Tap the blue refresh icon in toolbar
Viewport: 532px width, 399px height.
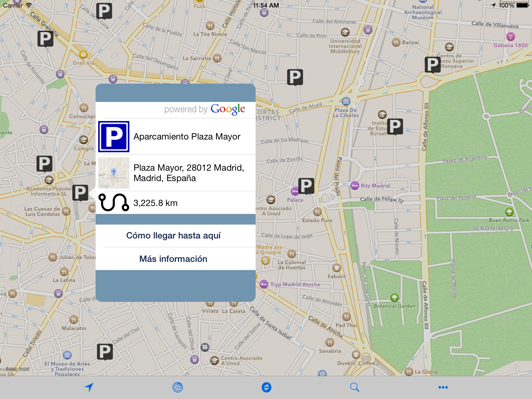266,387
